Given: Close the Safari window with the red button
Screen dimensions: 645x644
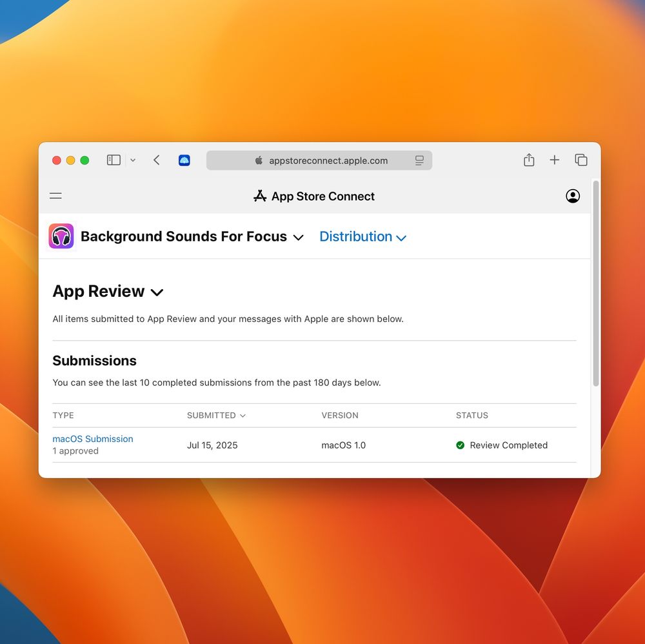Looking at the screenshot, I should tap(57, 160).
